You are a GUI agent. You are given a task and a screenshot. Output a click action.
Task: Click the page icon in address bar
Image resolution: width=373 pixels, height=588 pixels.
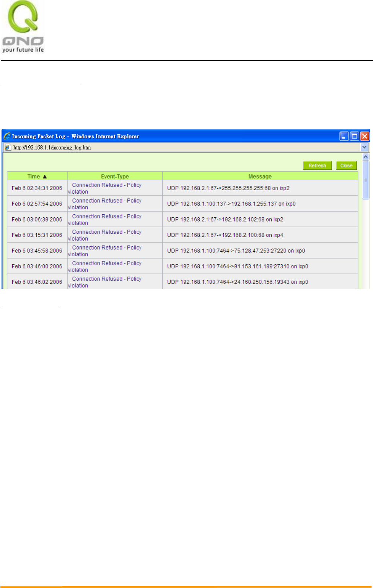[x=8, y=147]
